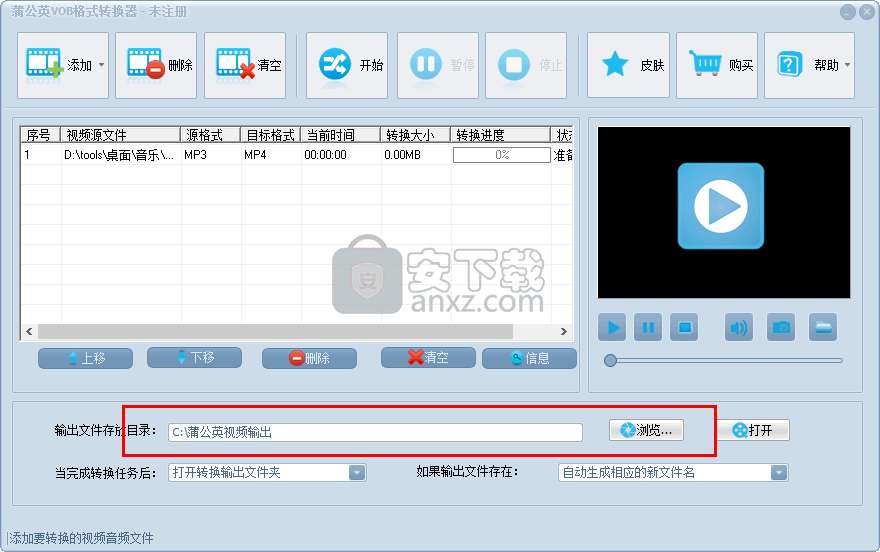Click the 序号 column header
880x552 pixels.
40,135
